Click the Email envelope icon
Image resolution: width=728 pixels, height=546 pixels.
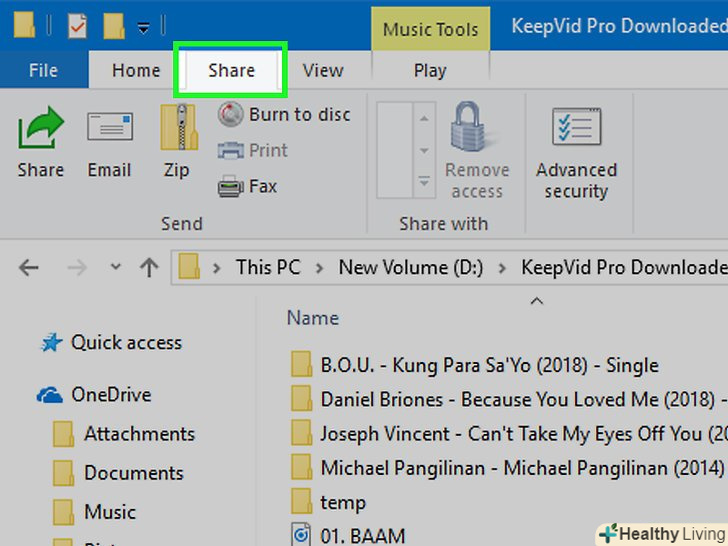[110, 126]
